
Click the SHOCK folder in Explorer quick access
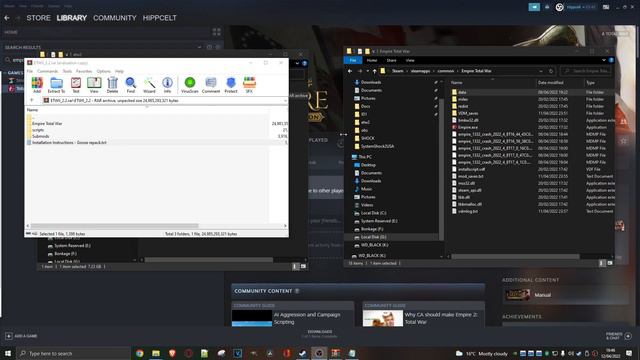pyautogui.click(x=367, y=138)
